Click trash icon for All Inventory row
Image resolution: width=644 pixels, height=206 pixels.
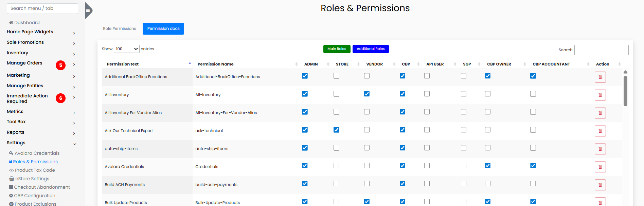[x=600, y=95]
